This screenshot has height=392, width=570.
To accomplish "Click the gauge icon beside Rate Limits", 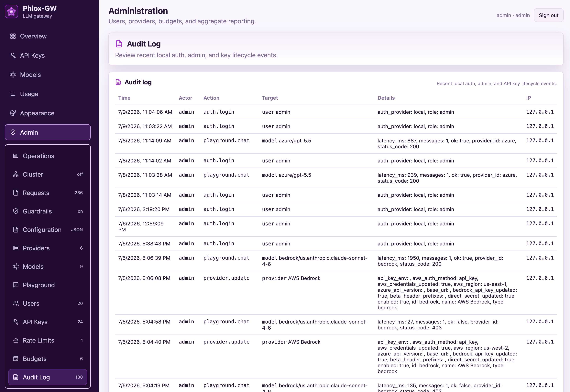I will (x=16, y=340).
